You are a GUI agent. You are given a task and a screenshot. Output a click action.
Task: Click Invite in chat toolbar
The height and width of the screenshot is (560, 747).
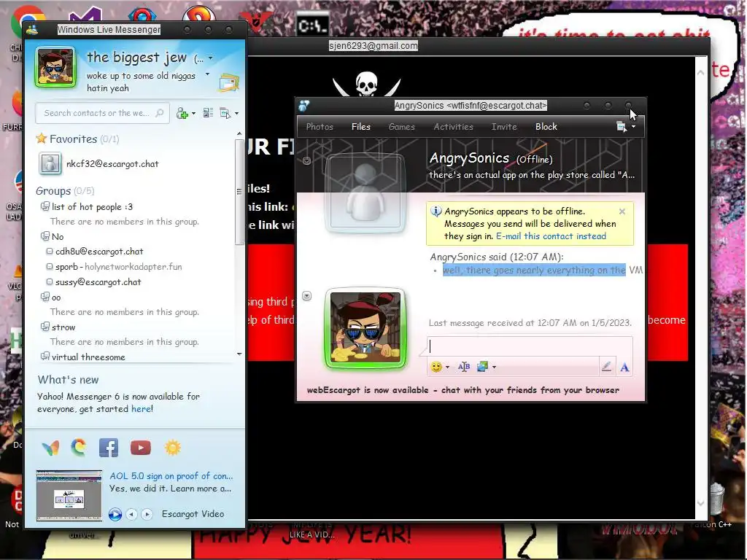[504, 127]
